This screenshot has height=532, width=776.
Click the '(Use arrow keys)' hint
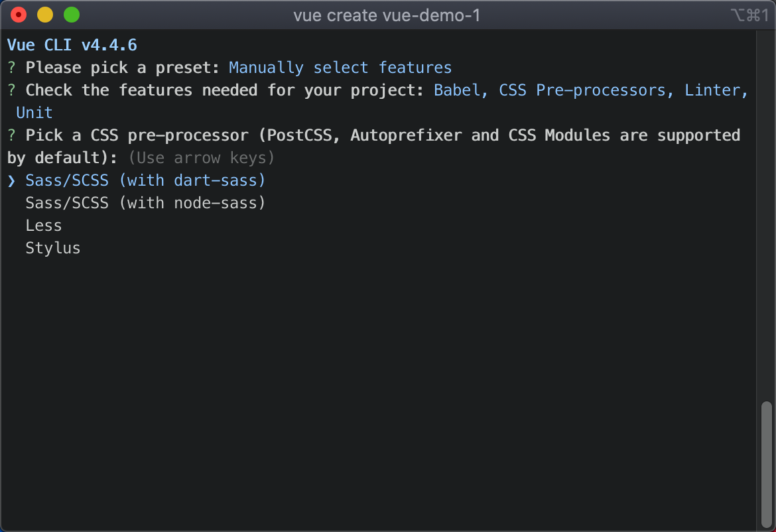(x=201, y=158)
